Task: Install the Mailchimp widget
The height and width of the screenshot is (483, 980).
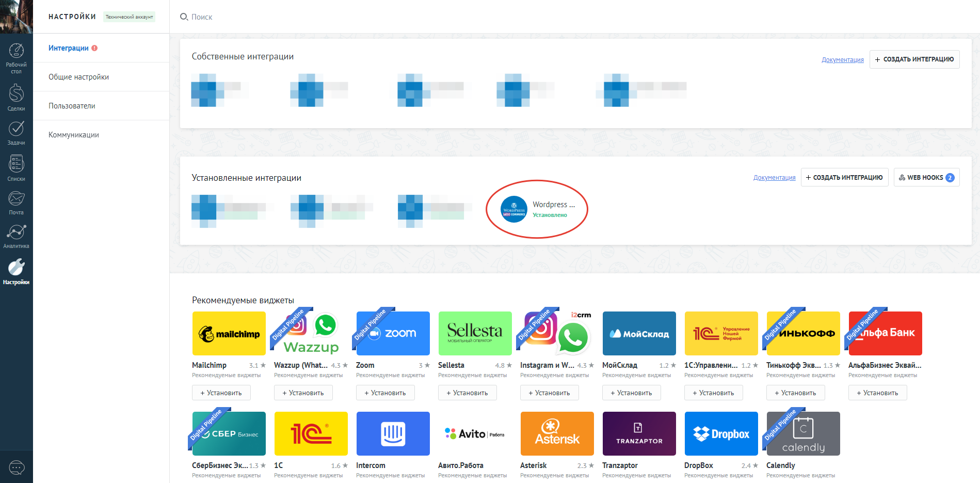Action: (221, 393)
